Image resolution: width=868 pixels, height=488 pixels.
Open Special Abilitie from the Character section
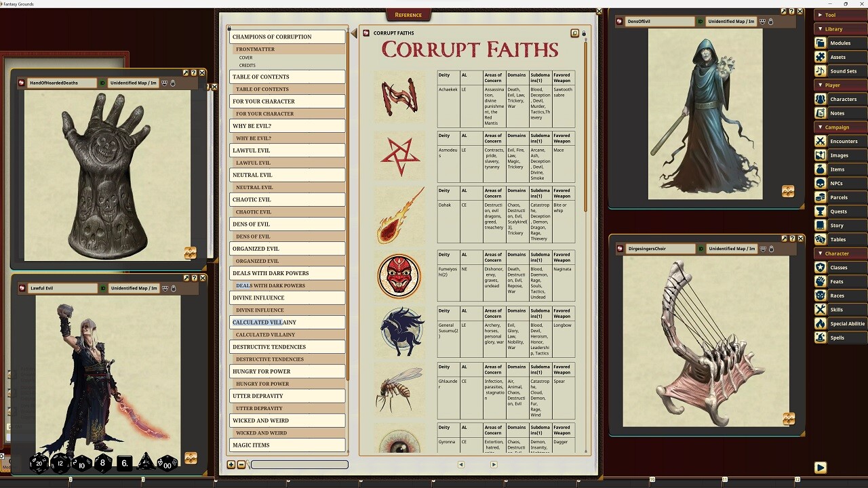843,323
